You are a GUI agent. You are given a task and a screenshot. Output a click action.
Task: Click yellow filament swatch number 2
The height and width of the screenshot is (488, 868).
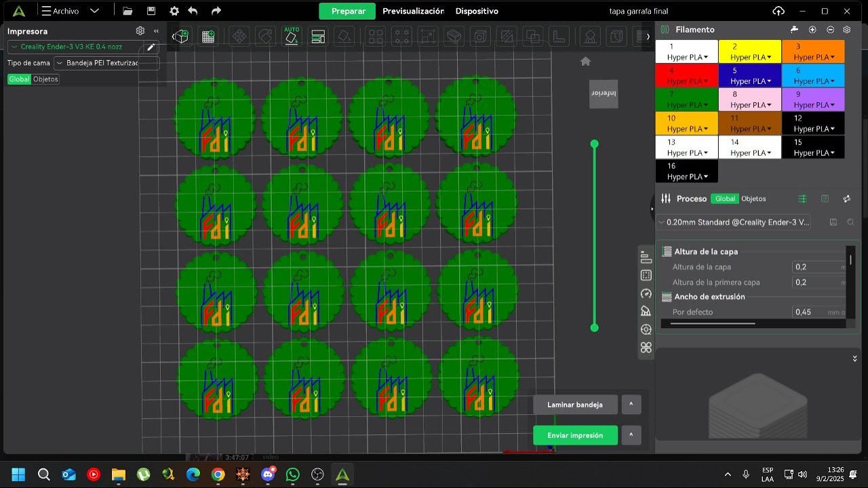tap(749, 52)
